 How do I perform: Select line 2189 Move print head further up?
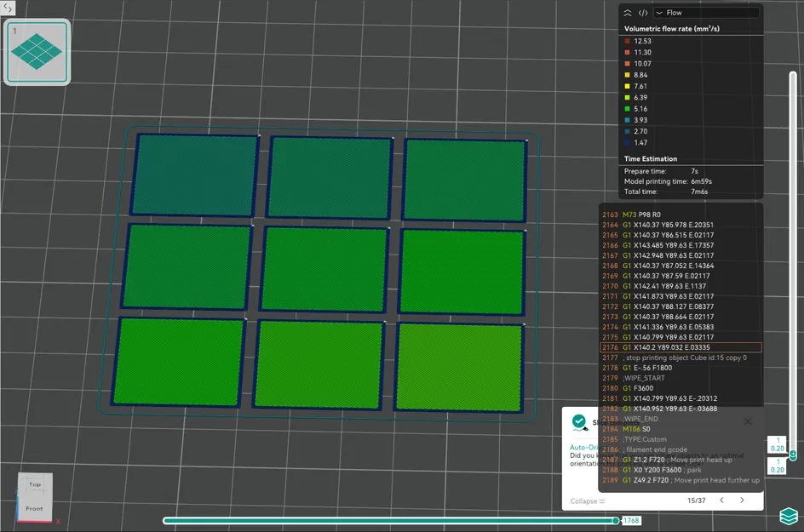pos(681,480)
